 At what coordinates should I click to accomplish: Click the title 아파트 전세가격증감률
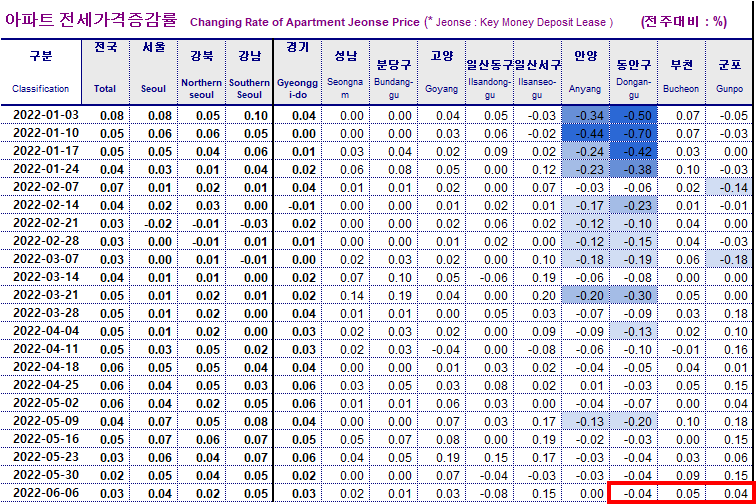(91, 20)
